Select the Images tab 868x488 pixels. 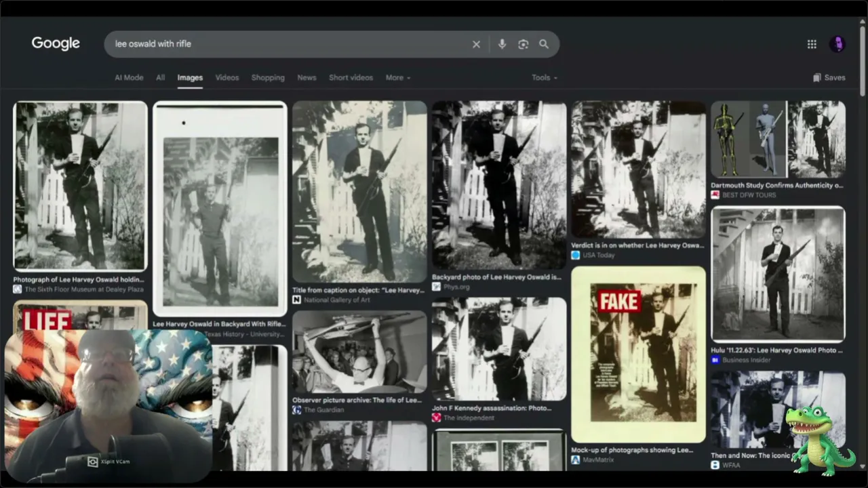[x=190, y=78]
